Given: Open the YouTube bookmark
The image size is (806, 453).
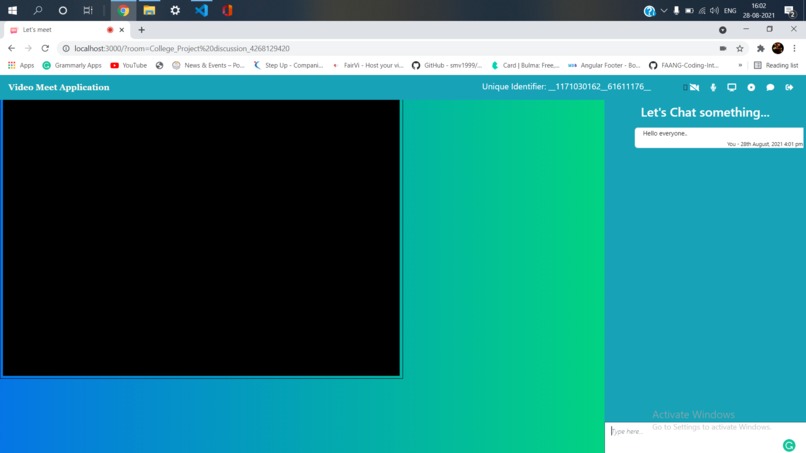Looking at the screenshot, I should pos(129,65).
